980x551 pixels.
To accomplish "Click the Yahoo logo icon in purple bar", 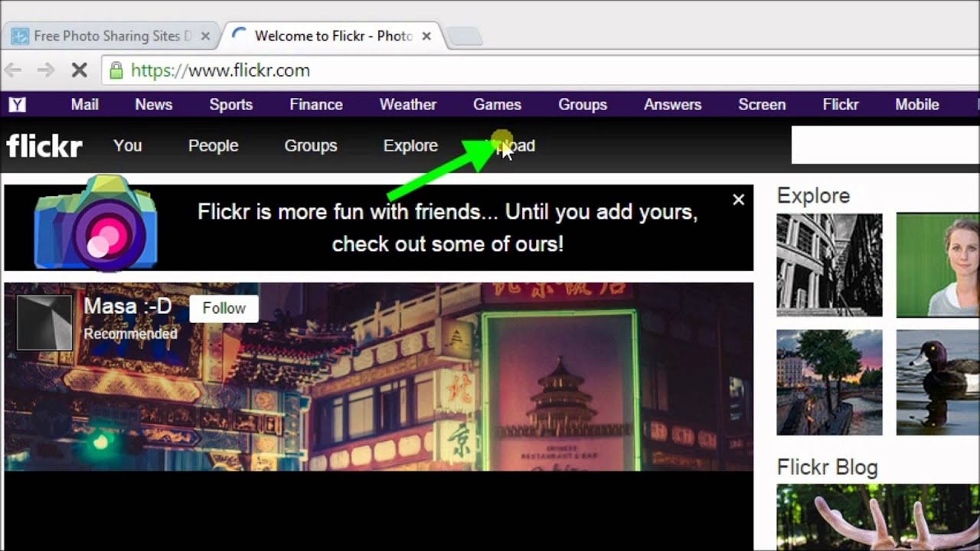I will [17, 105].
